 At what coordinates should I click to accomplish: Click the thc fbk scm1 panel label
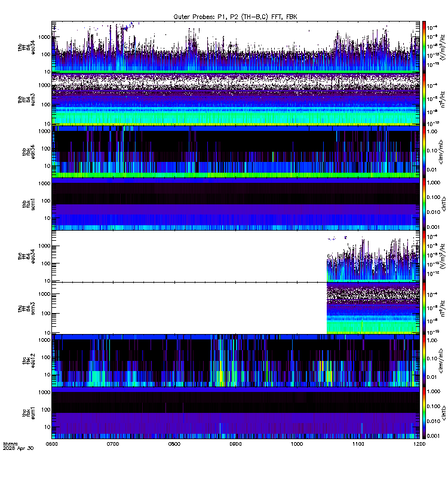[x=29, y=413]
